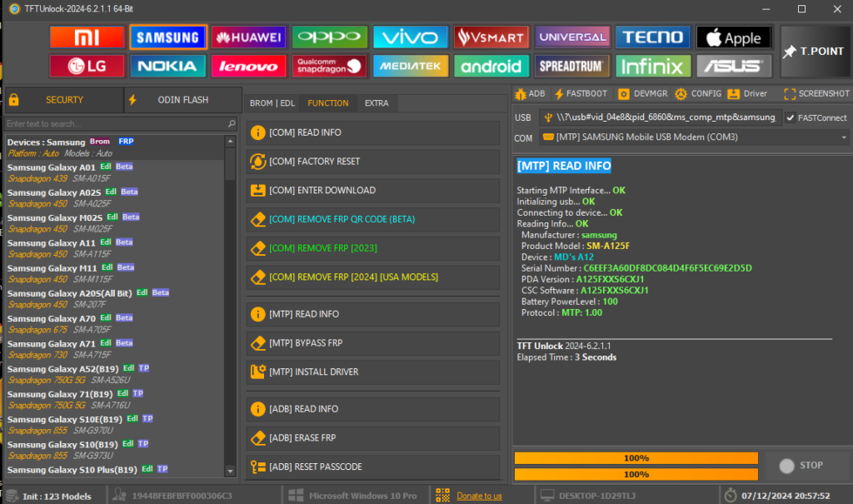This screenshot has height=504, width=853.
Task: Select the Samsung brand tile
Action: 168,37
